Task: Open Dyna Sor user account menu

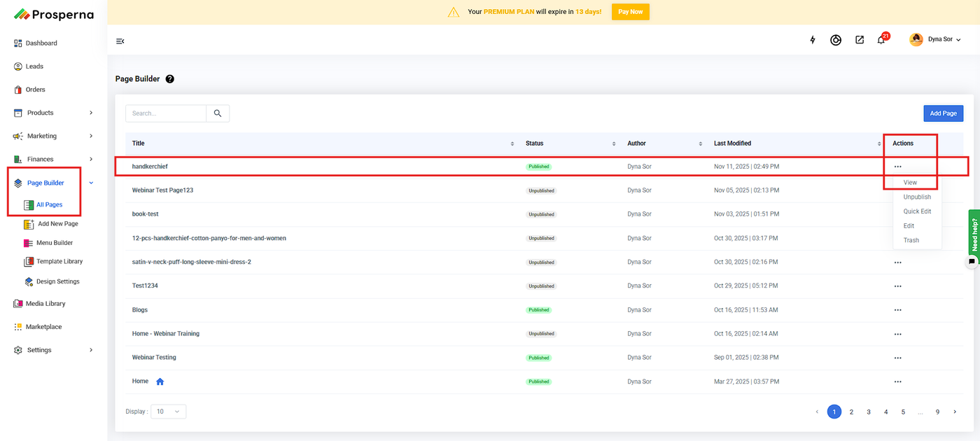Action: point(935,40)
